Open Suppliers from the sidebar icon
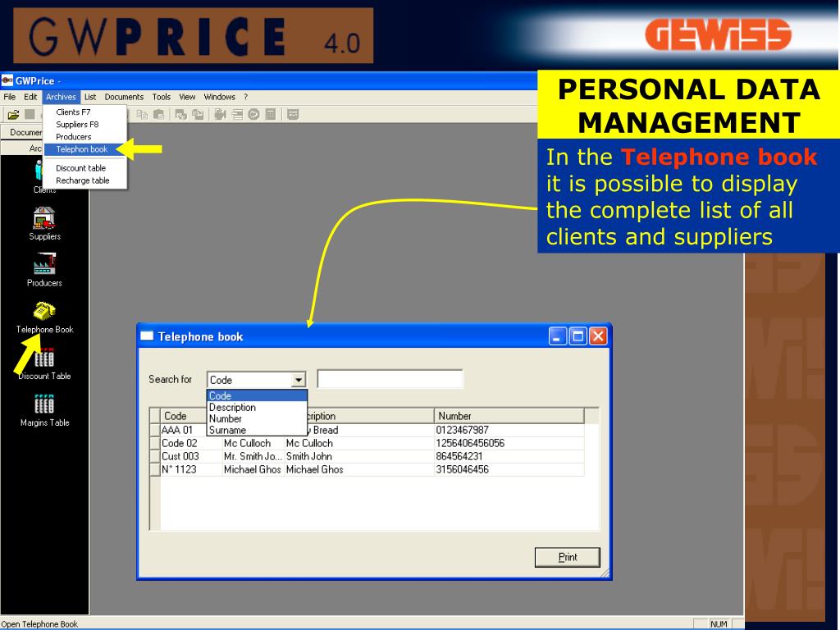The height and width of the screenshot is (630, 840). (44, 218)
